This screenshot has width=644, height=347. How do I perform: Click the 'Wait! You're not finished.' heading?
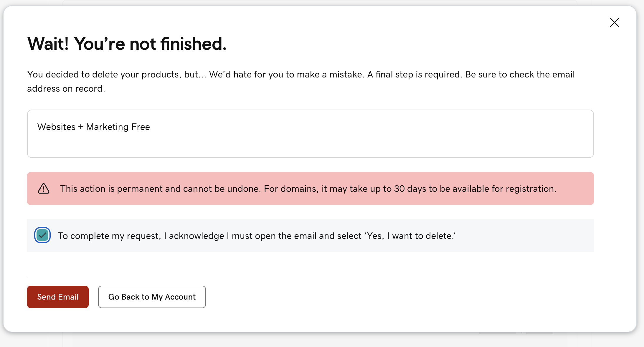[127, 44]
